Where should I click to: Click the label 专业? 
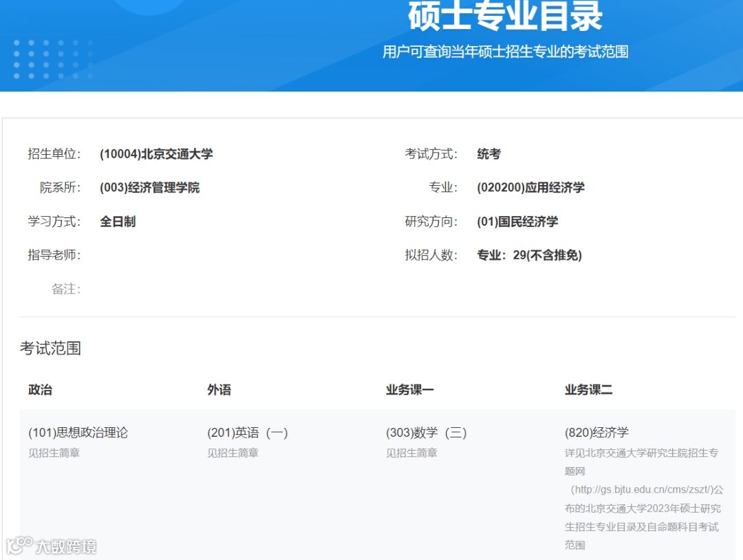(443, 188)
